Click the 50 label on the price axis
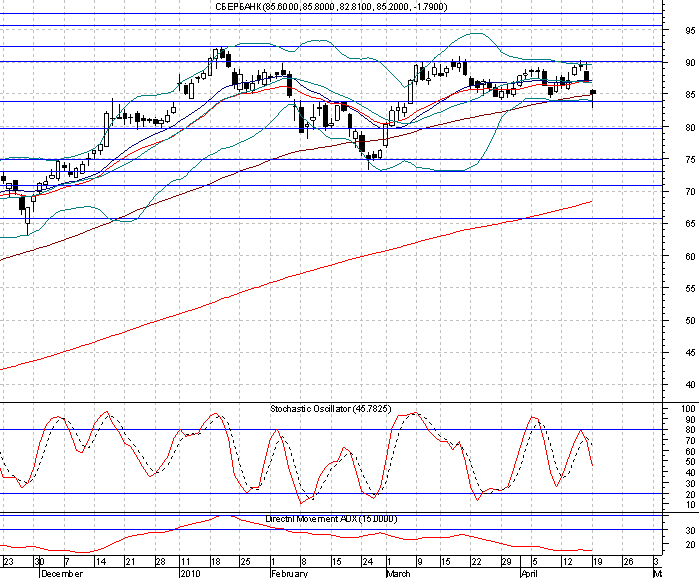Image resolution: width=699 pixels, height=578 pixels. tap(690, 320)
